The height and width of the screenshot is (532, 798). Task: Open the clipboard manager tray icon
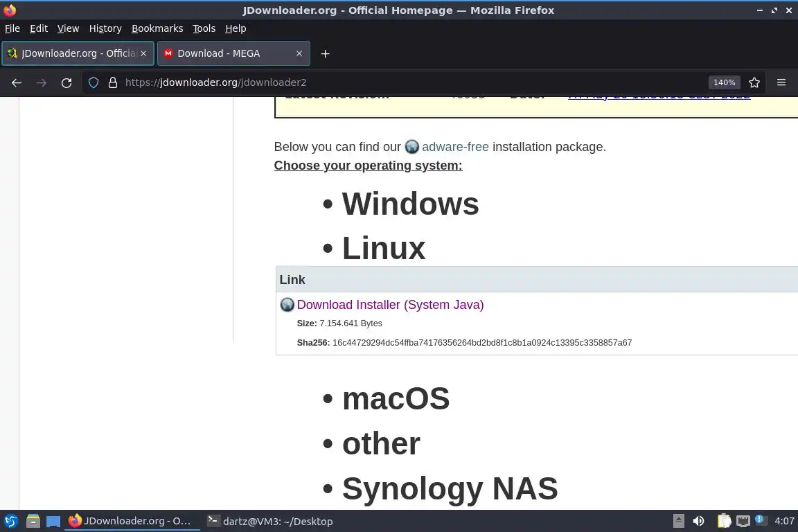pyautogui.click(x=724, y=521)
